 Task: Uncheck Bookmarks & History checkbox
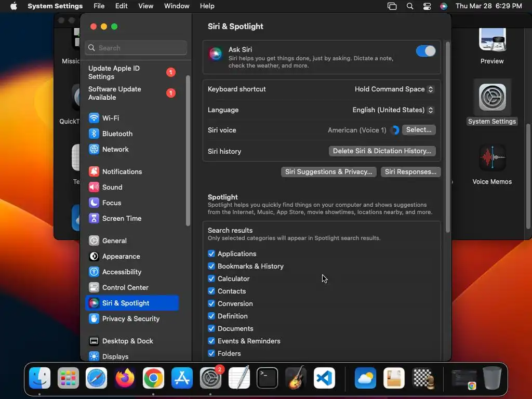click(211, 267)
